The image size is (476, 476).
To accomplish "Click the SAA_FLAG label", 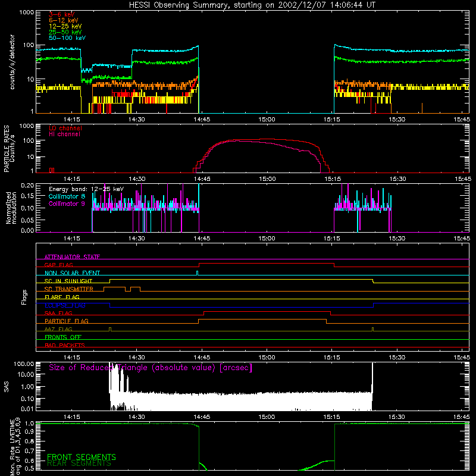I will click(x=58, y=313).
